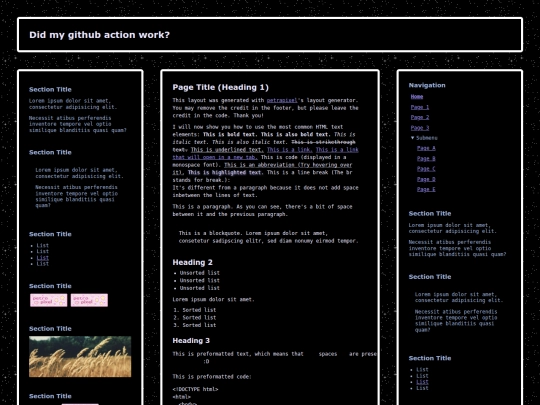The width and height of the screenshot is (540, 405).
Task: Open Page C in the submenu
Action: 426,169
